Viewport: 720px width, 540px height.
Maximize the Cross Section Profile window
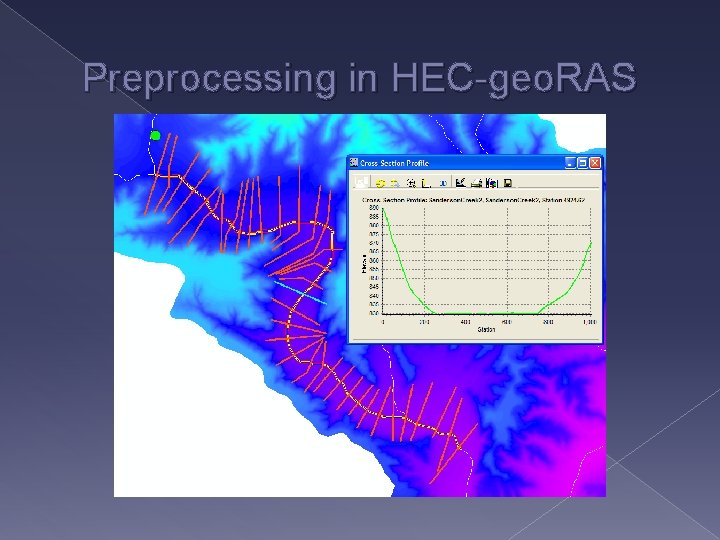pyautogui.click(x=582, y=163)
